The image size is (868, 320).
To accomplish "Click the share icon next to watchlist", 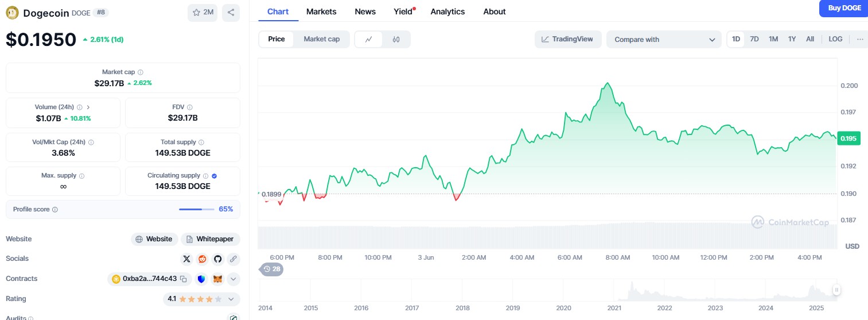I will (x=231, y=12).
